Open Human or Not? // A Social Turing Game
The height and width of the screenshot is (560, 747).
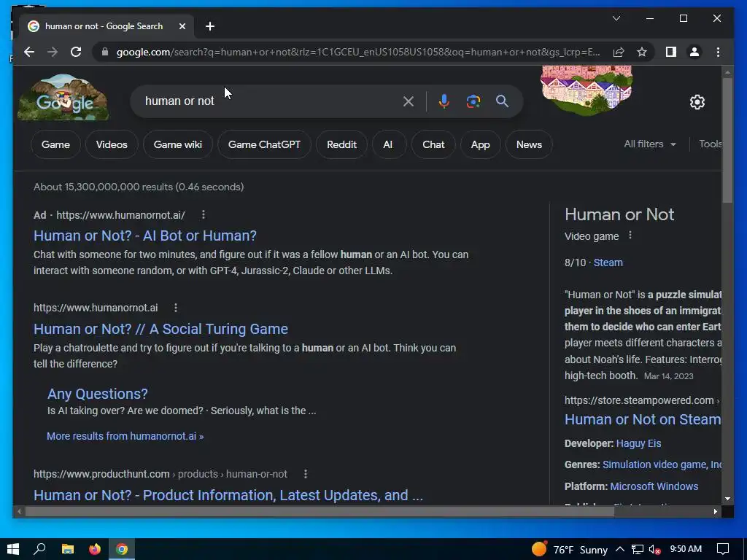[160, 329]
